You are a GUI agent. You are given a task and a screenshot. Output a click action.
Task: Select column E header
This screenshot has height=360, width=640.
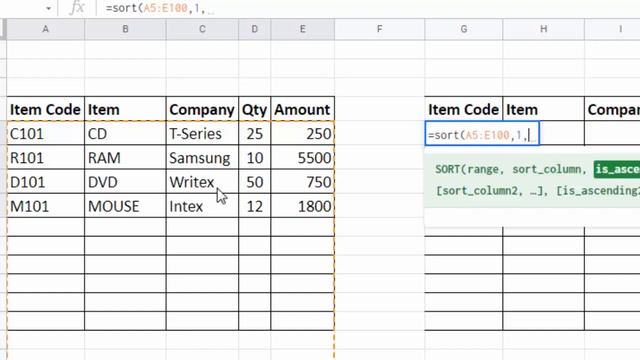[x=302, y=29]
